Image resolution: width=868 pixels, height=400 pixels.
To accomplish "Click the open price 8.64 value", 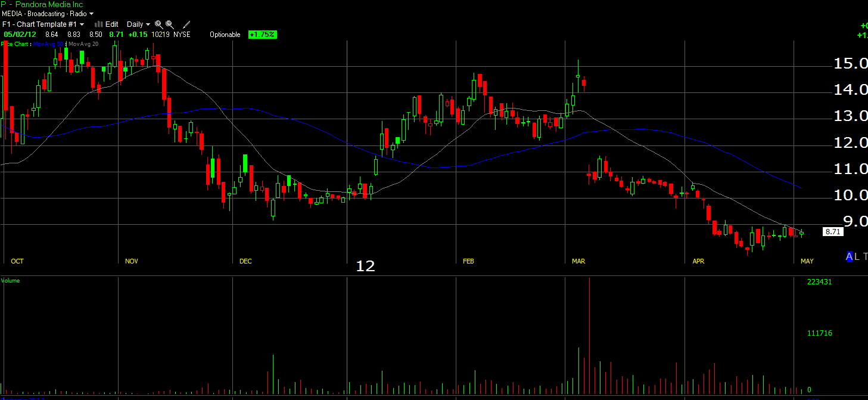I will click(51, 35).
